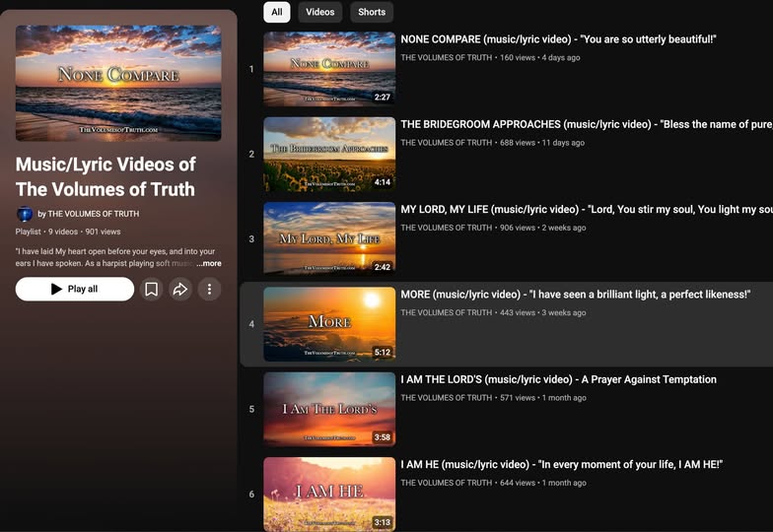Click channel name under I AM THE LORD'S
The height and width of the screenshot is (532, 773).
446,398
